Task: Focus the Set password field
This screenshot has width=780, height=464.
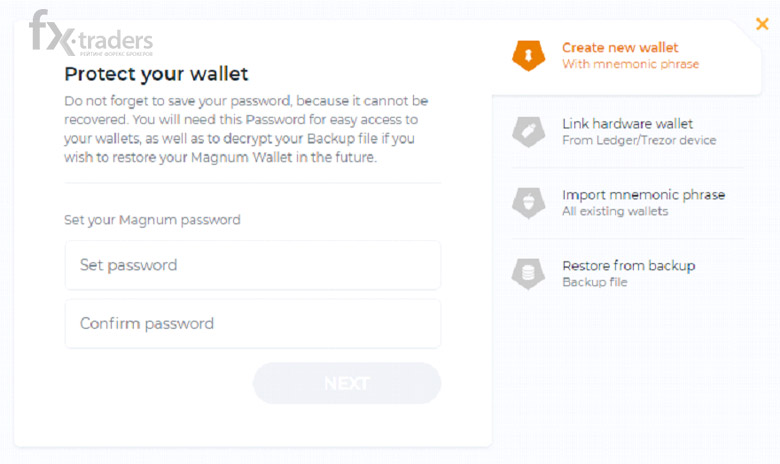Action: click(x=253, y=265)
